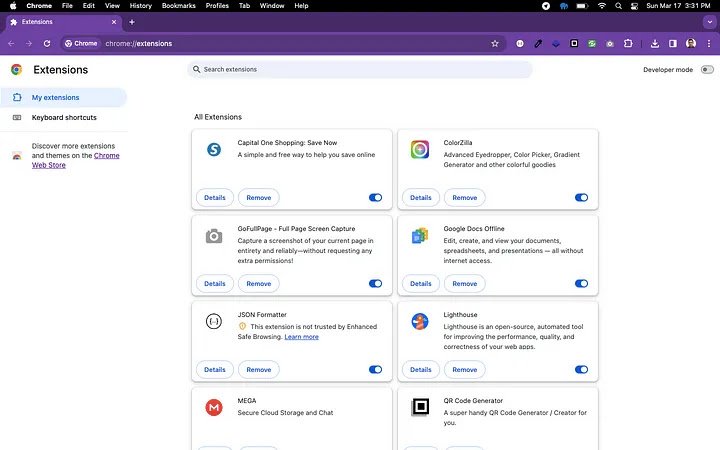Activate the ColorZilla eyedropper toolbar icon
Screen dimensions: 720x450
click(538, 44)
